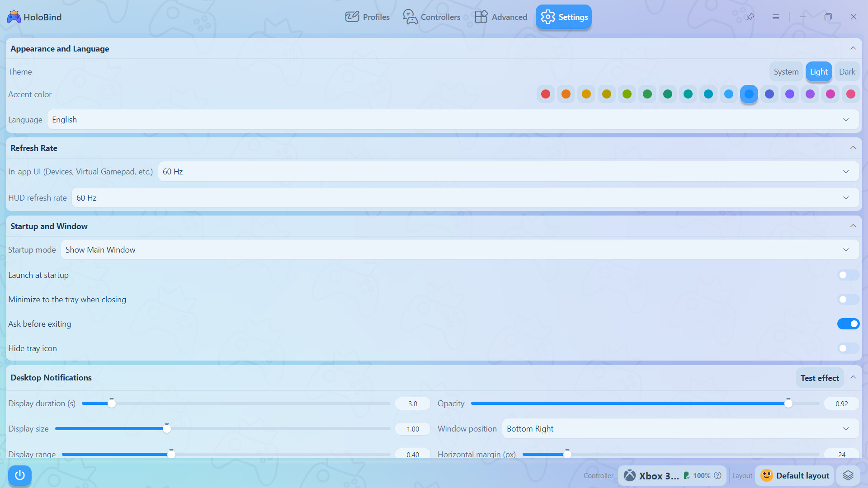Open the layers stack icon at bottom right
The image size is (868, 488).
[x=848, y=475]
